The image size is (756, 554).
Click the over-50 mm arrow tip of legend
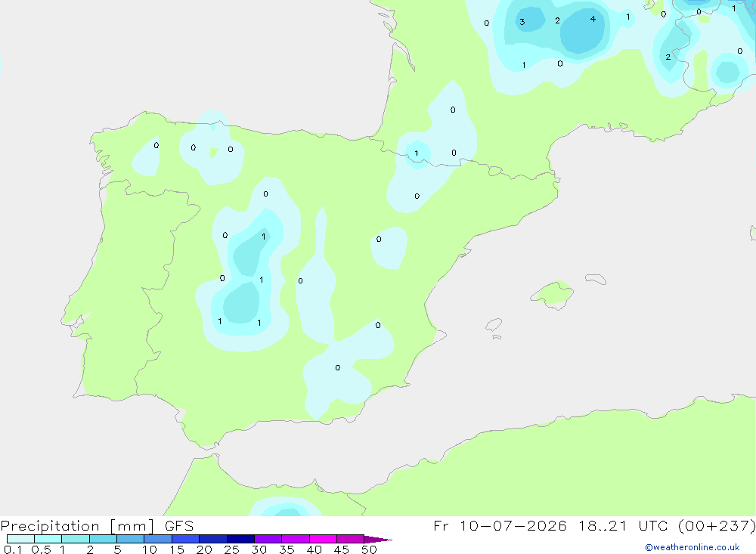pos(377,540)
